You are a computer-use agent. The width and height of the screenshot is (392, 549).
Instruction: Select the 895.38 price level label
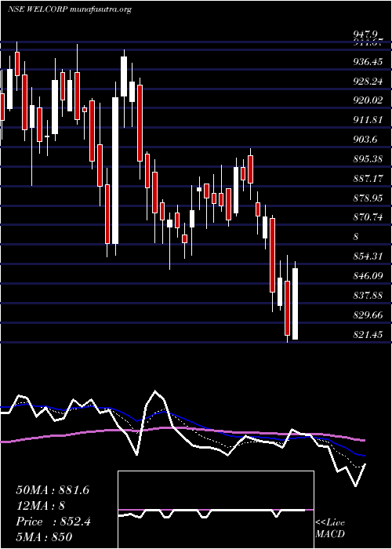point(368,159)
